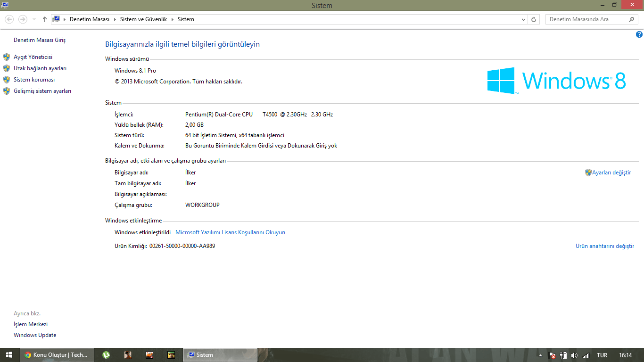Click the Back arrow navigation button

pyautogui.click(x=9, y=19)
